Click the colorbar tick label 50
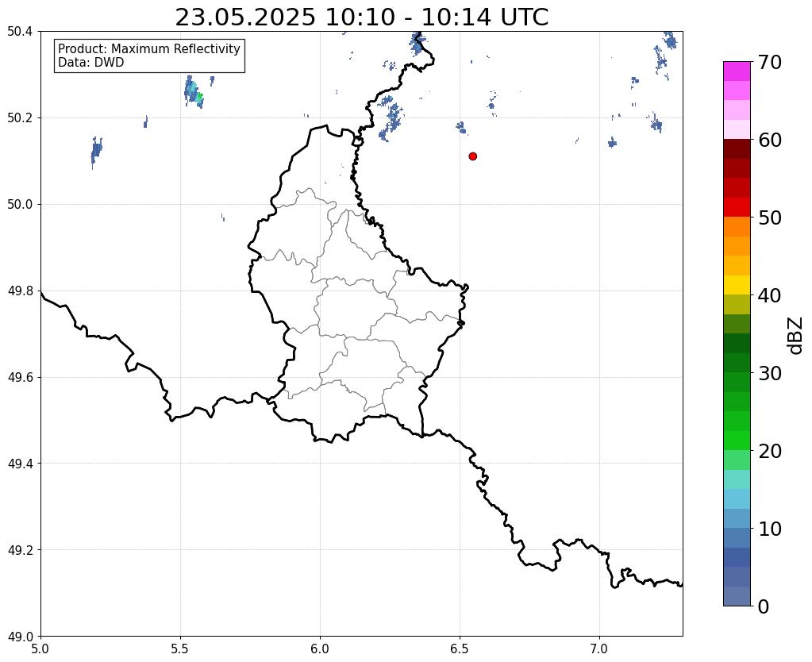 pos(770,217)
